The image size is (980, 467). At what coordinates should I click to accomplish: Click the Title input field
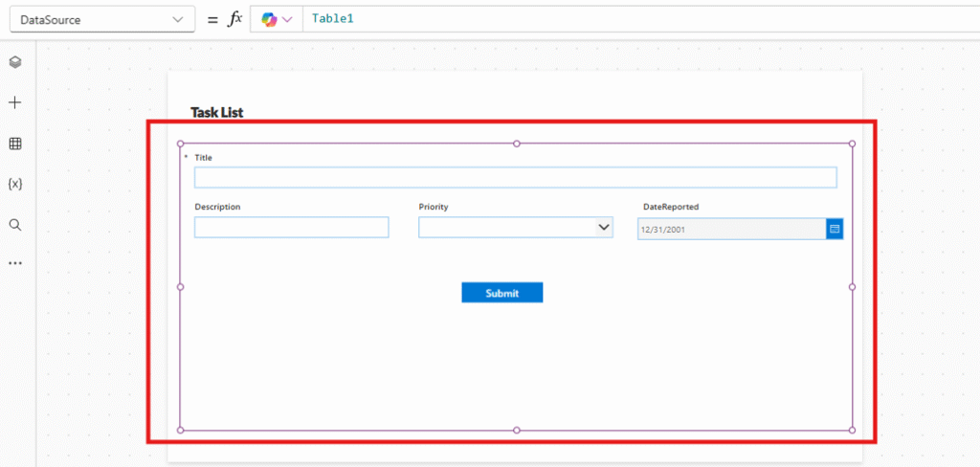[516, 178]
